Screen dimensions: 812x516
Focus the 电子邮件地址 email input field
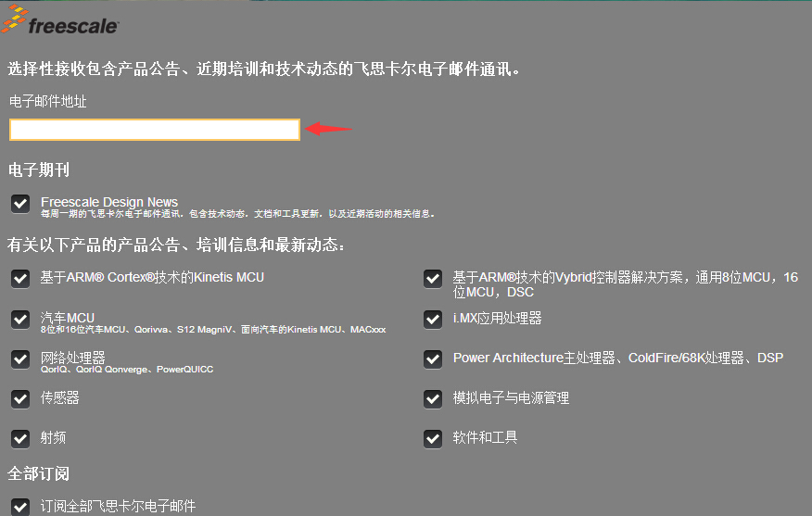pos(155,130)
